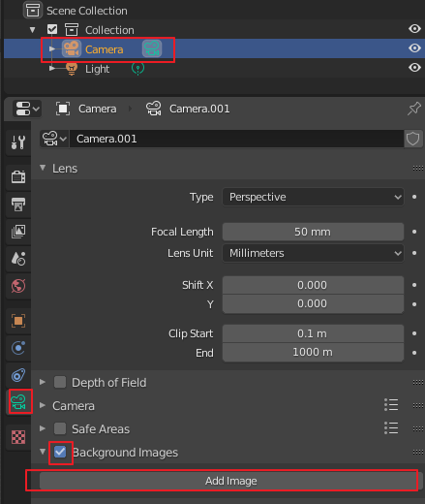Open the Scene properties tab

tap(18, 259)
